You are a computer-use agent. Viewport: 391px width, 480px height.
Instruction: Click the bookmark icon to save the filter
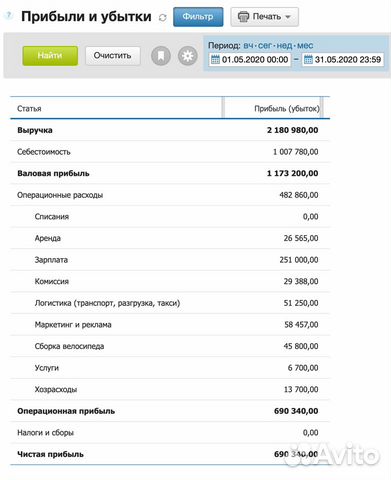click(x=161, y=56)
